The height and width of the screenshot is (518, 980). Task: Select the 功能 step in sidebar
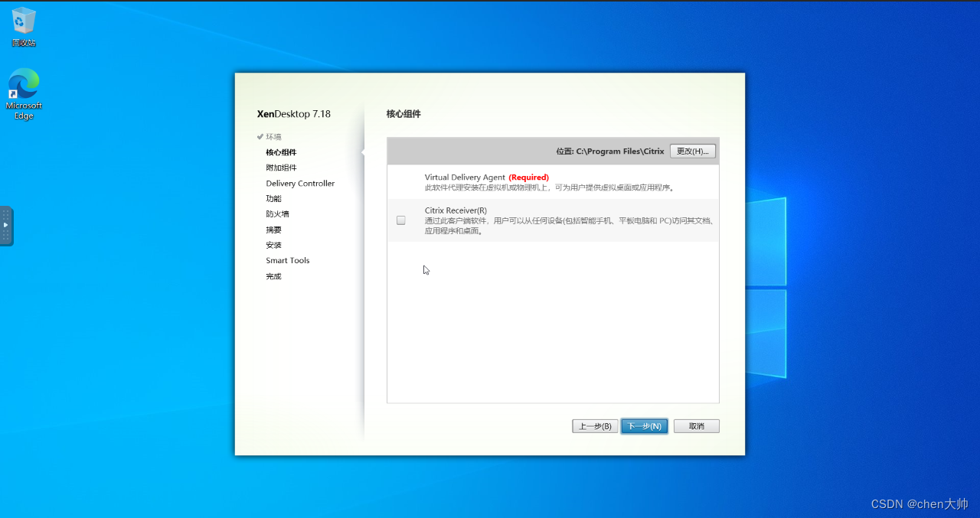click(273, 199)
